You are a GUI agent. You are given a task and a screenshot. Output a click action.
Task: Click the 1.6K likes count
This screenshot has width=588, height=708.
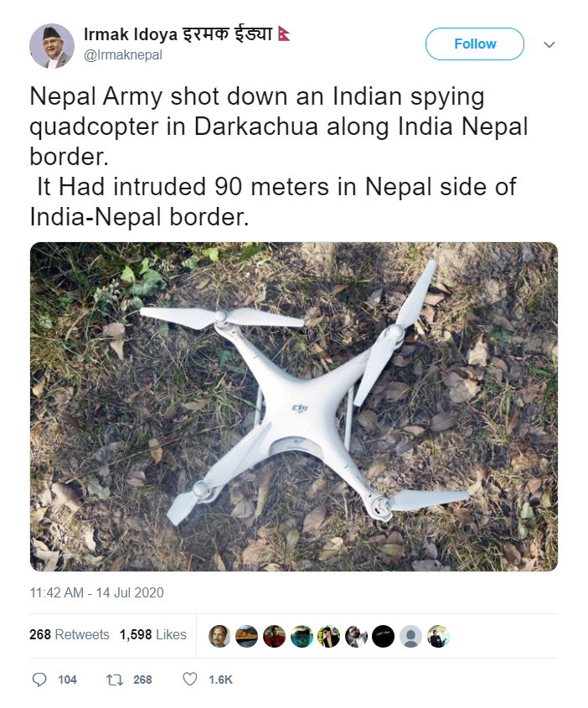(220, 680)
